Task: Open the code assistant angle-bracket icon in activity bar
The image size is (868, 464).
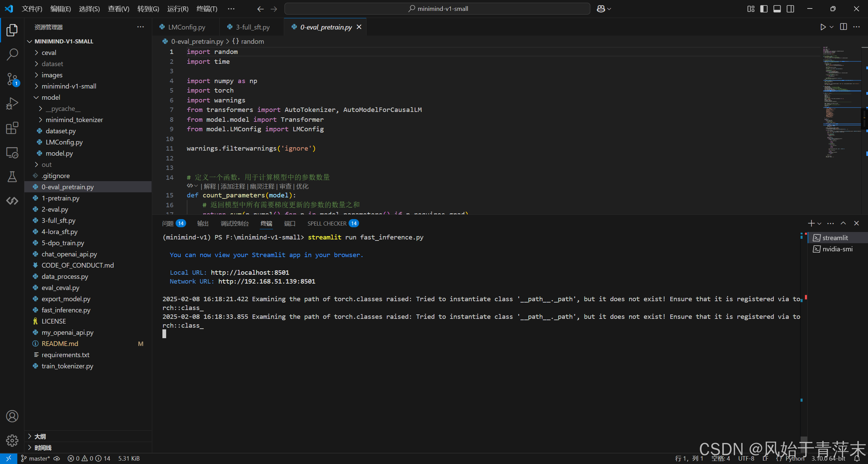Action: (12, 201)
